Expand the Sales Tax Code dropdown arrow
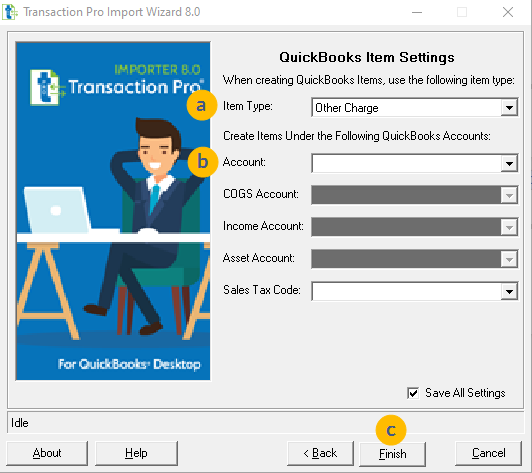532x473 pixels. (509, 291)
